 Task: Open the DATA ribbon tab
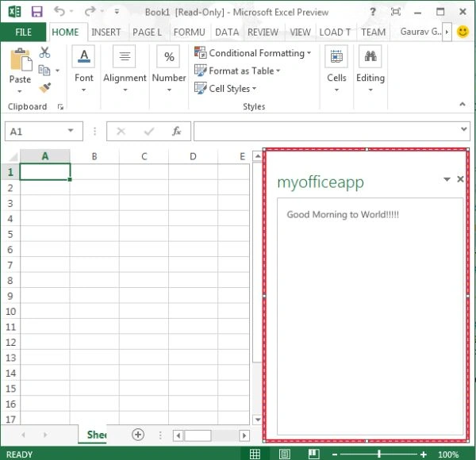(x=227, y=32)
